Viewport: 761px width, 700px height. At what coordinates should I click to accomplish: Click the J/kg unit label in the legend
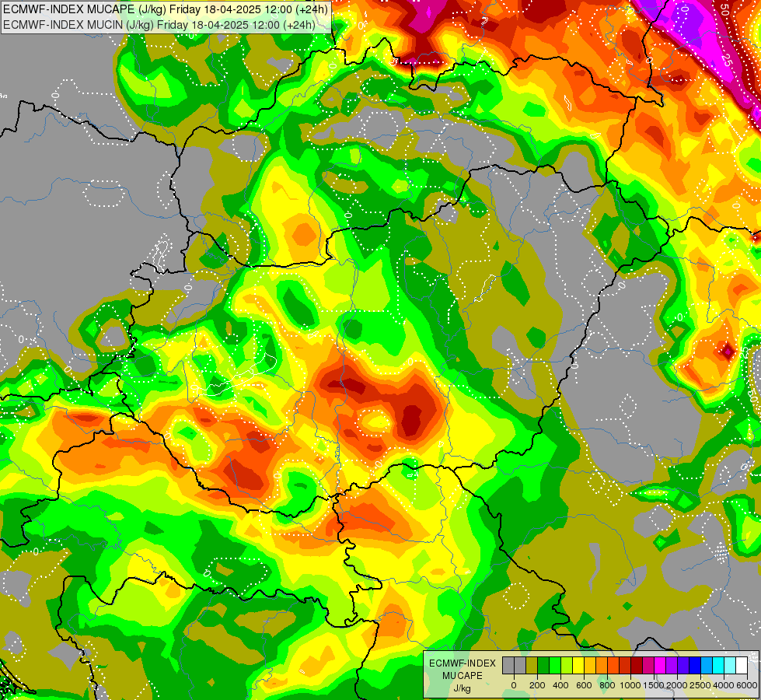462,688
